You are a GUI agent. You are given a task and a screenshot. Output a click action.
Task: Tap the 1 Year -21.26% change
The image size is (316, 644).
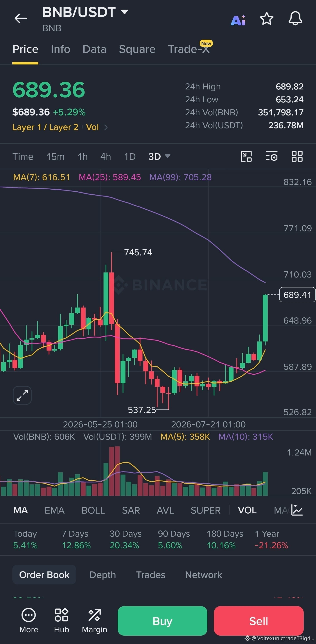tap(271, 539)
